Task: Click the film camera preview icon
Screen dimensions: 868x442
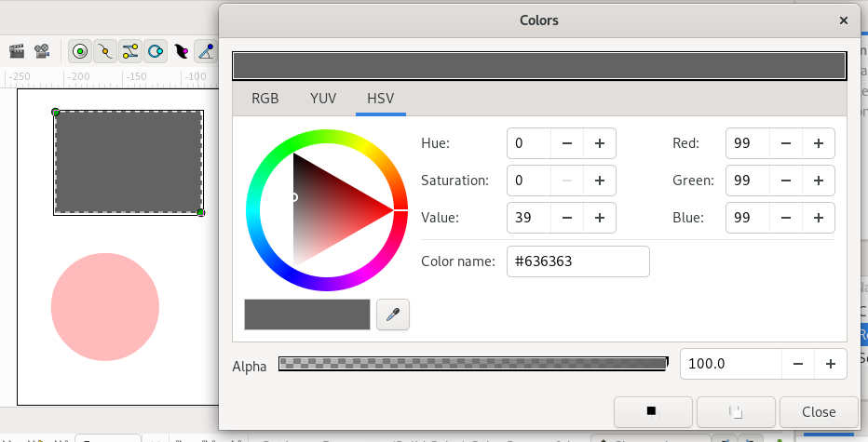Action: 42,51
